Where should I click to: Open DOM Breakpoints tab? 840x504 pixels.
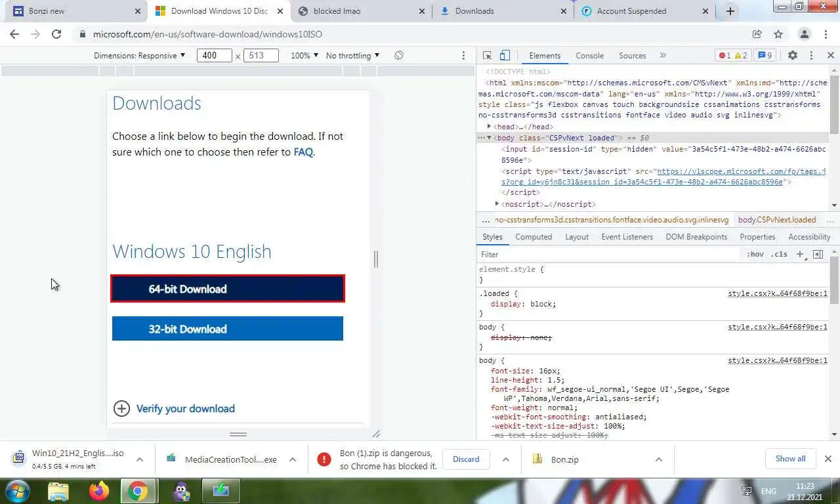(x=696, y=237)
